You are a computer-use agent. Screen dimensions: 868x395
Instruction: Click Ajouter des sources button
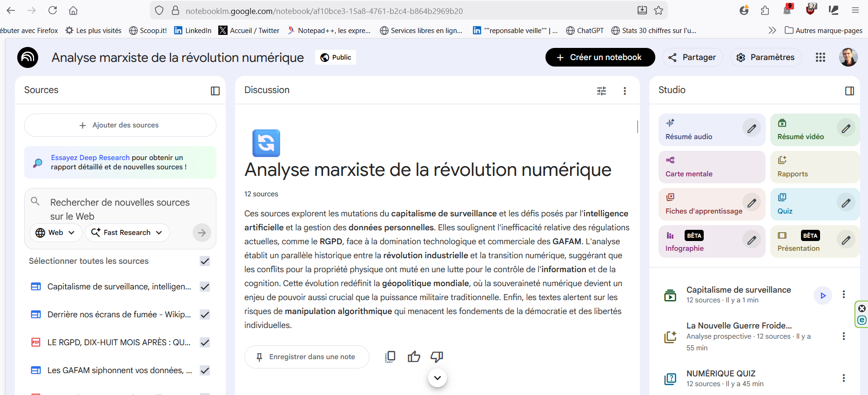[120, 125]
